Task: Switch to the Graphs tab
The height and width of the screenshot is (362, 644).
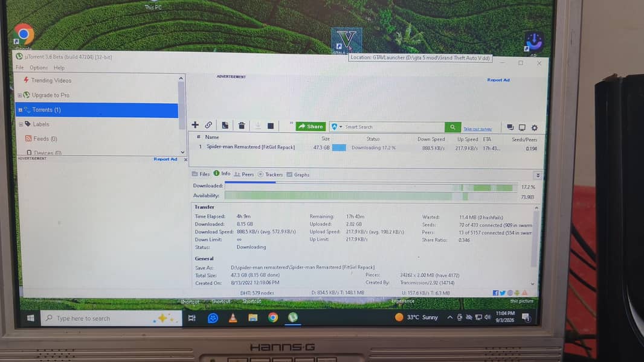Action: pos(298,174)
